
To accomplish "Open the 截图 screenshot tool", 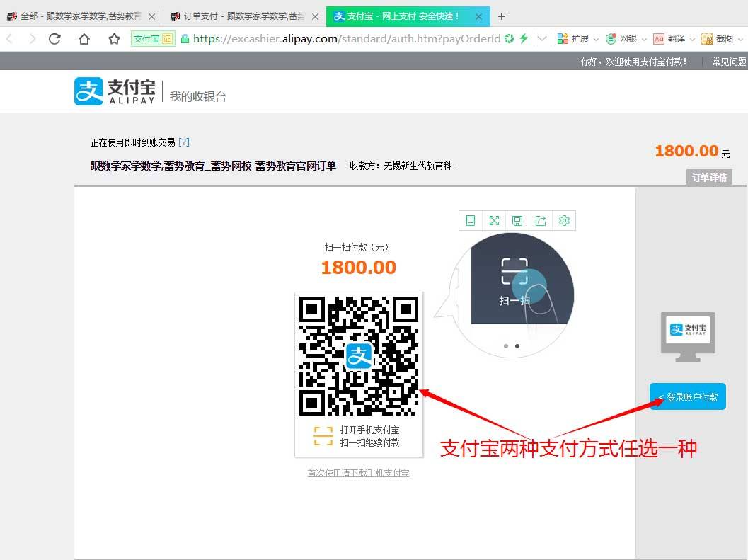I will [717, 39].
